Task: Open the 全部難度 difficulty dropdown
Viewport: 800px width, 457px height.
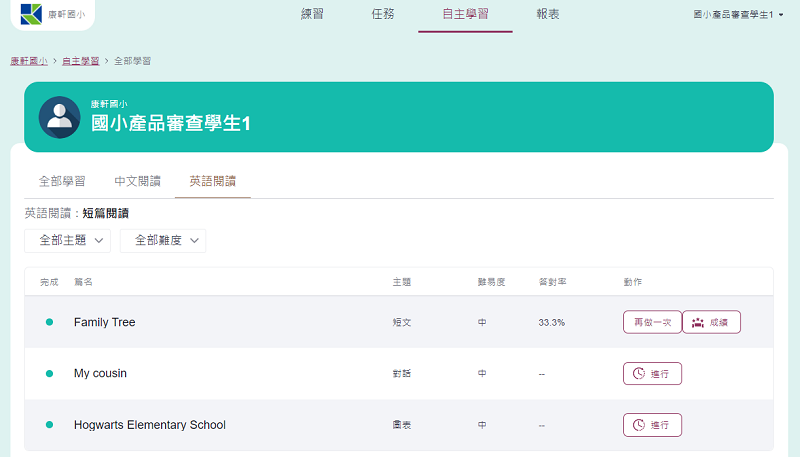Action: click(162, 240)
